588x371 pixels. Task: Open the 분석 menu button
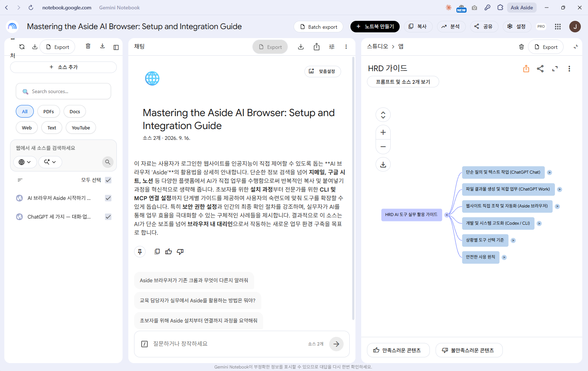(451, 27)
